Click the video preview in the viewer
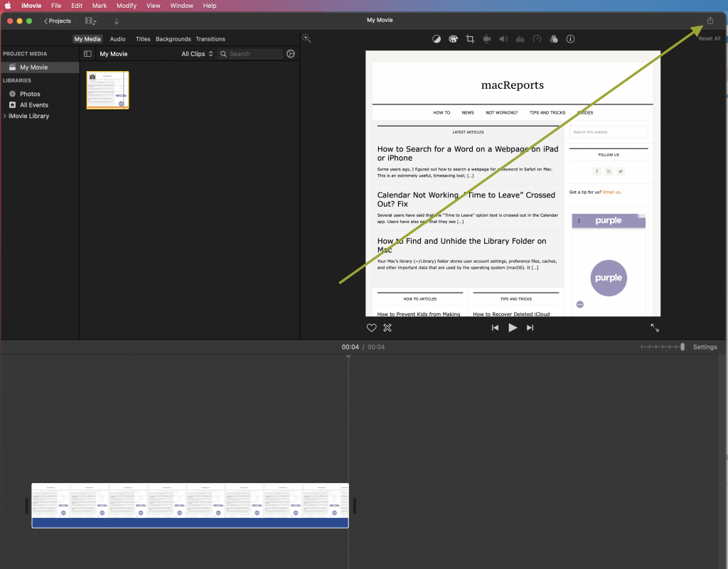The width and height of the screenshot is (728, 569). (513, 184)
